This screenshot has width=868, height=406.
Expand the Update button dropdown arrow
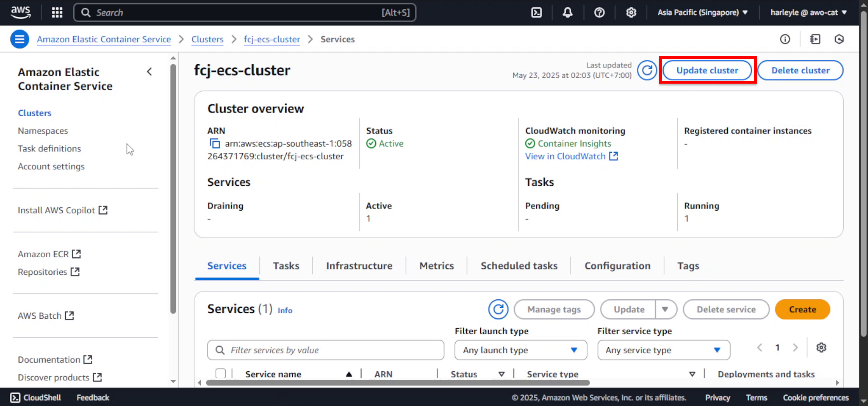665,309
